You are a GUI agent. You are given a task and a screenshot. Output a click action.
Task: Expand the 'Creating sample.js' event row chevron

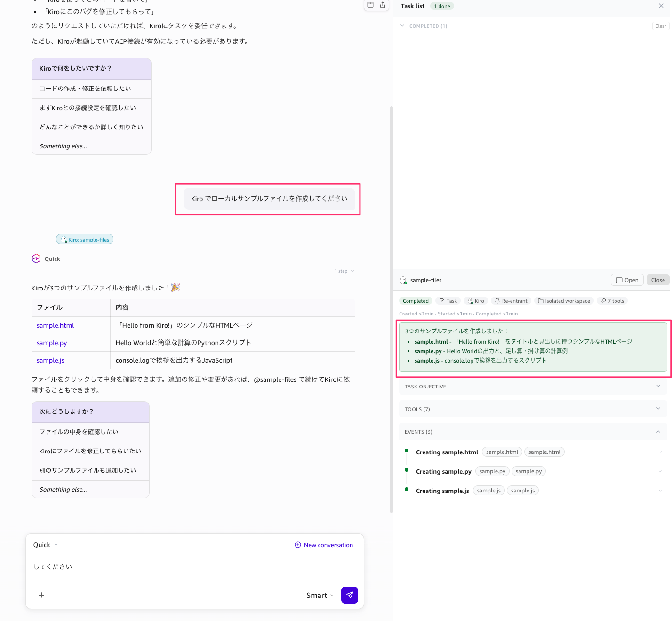pos(660,491)
